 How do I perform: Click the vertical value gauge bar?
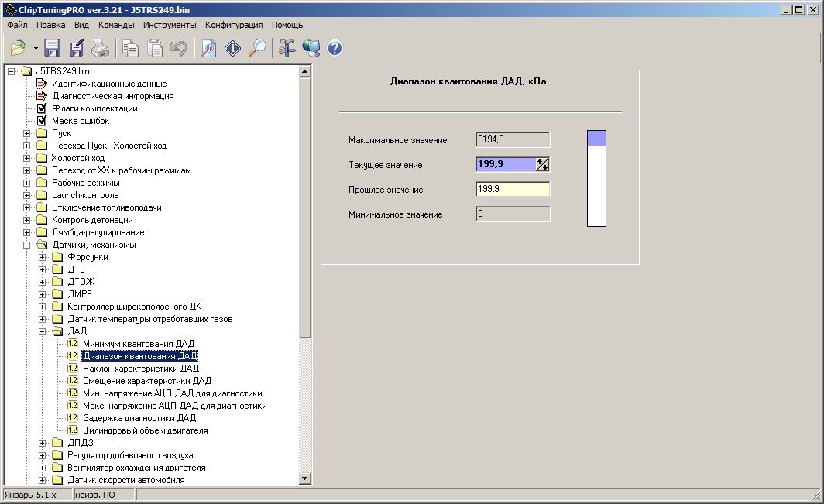(x=596, y=179)
